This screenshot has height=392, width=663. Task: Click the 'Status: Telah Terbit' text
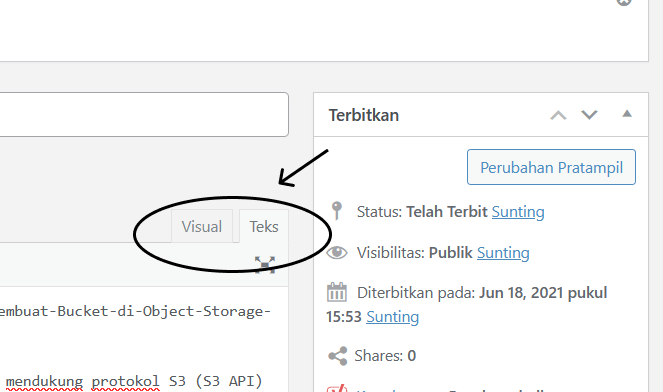(422, 211)
